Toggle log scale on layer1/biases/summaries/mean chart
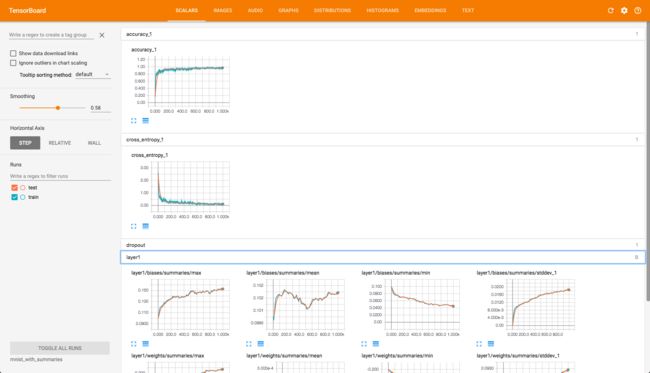 click(x=261, y=344)
